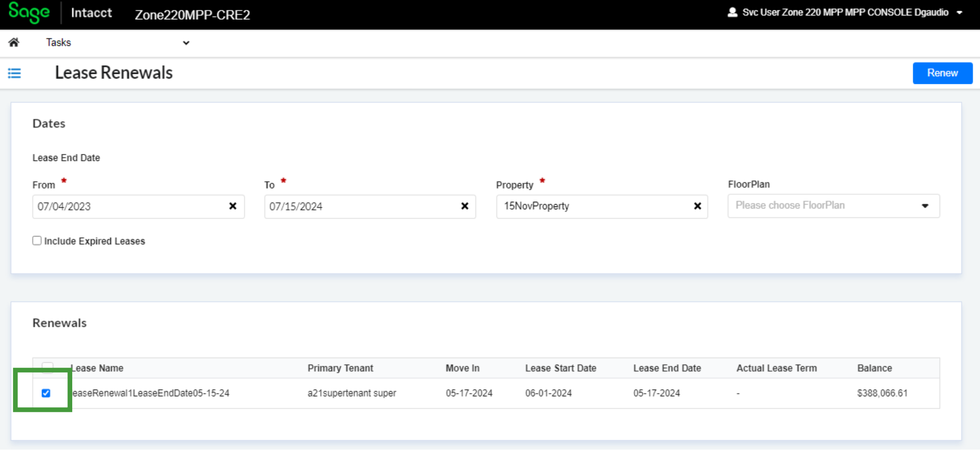Click the Renew button
Image resolution: width=980 pixels, height=450 pixels.
coord(942,73)
